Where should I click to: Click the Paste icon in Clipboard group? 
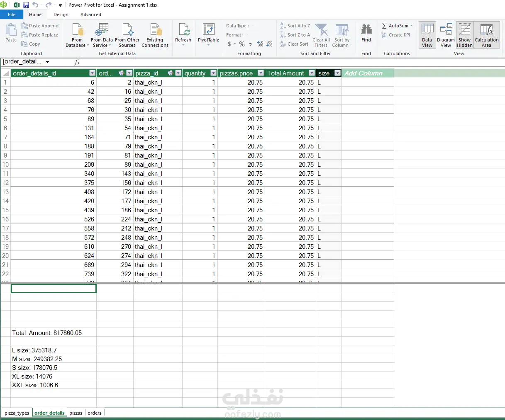tap(11, 33)
